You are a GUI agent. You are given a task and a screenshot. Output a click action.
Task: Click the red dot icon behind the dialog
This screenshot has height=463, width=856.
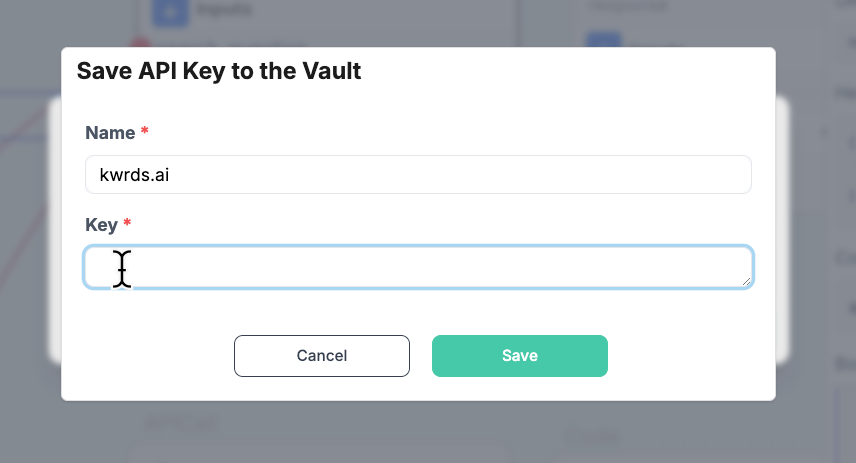(x=141, y=43)
